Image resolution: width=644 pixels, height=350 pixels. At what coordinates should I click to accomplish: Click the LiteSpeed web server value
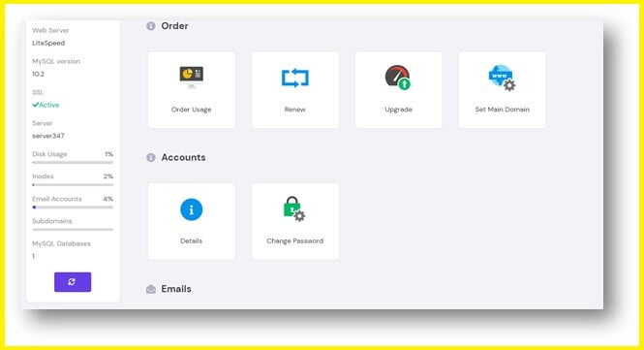48,43
